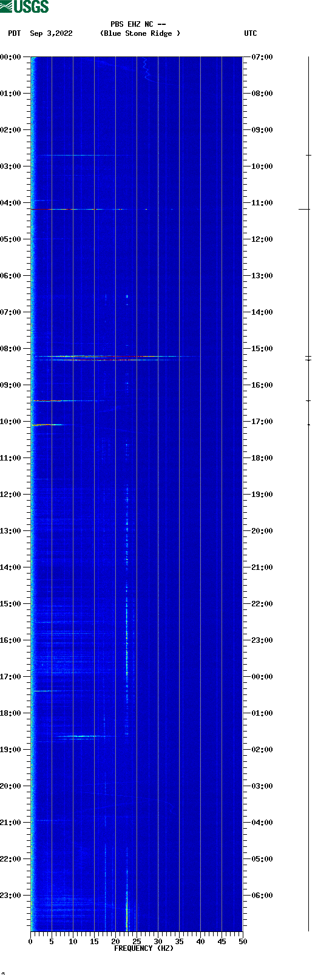Screen dimensions: 335x980
Task: Click the UTC timezone label
Action: (x=251, y=33)
